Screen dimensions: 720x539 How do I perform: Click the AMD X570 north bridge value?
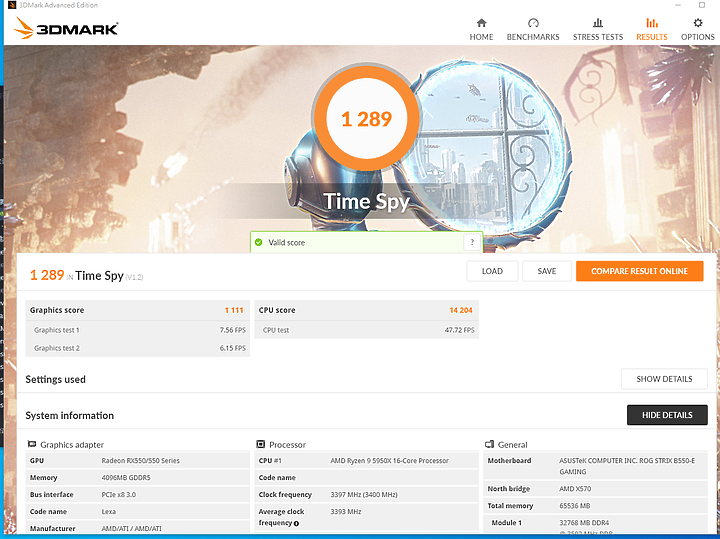coord(575,489)
